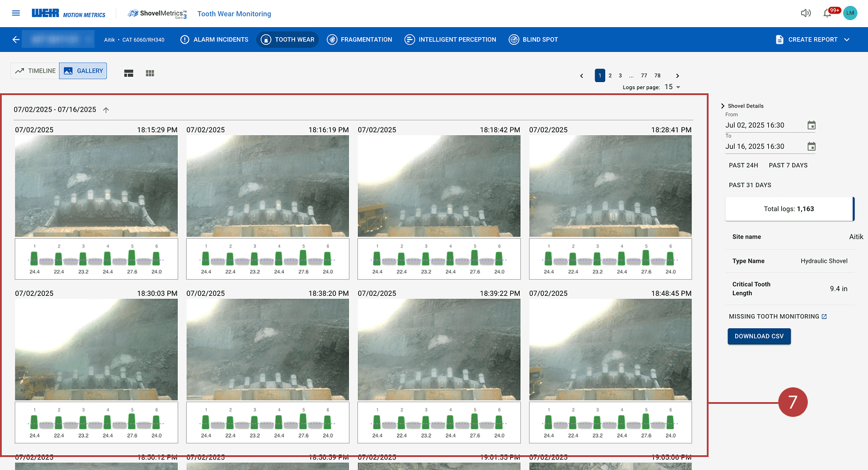Viewport: 868px width, 470px height.
Task: Select the Tooth Wear tab
Action: (288, 40)
